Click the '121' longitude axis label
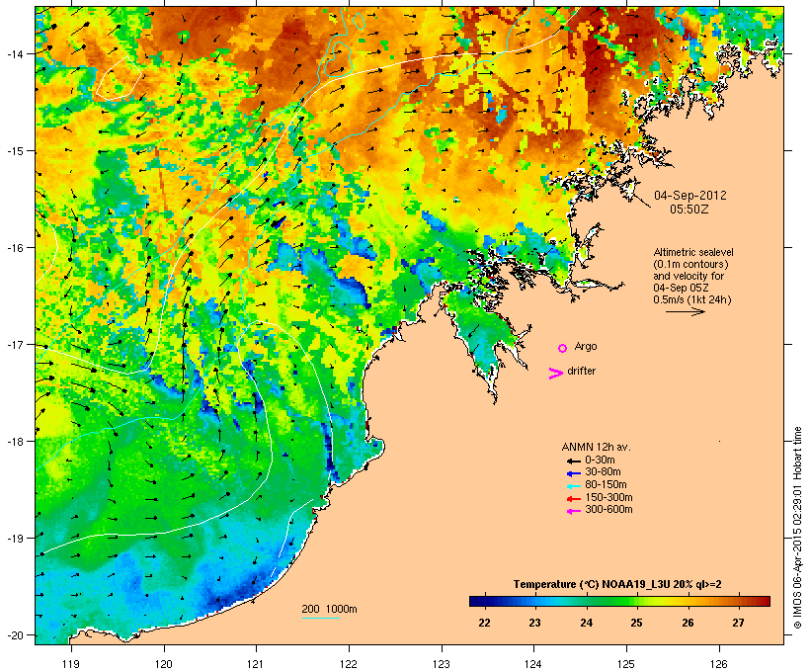This screenshot has width=810, height=672. click(x=256, y=664)
